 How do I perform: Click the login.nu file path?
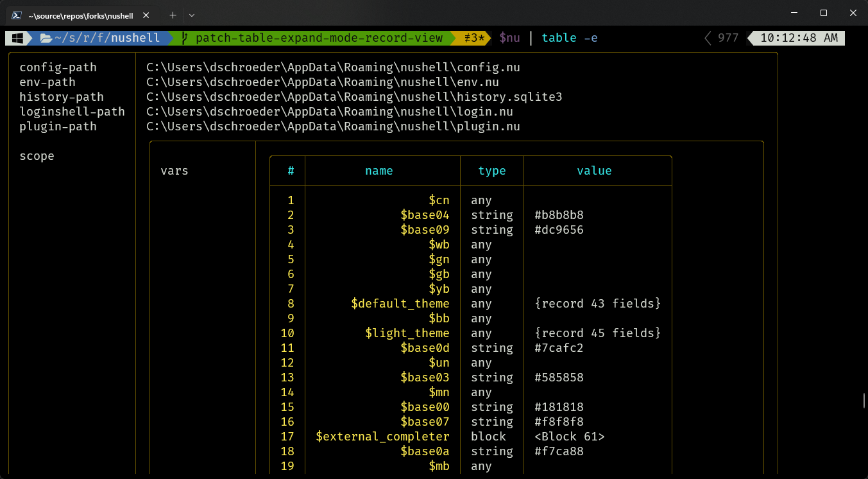(x=330, y=112)
